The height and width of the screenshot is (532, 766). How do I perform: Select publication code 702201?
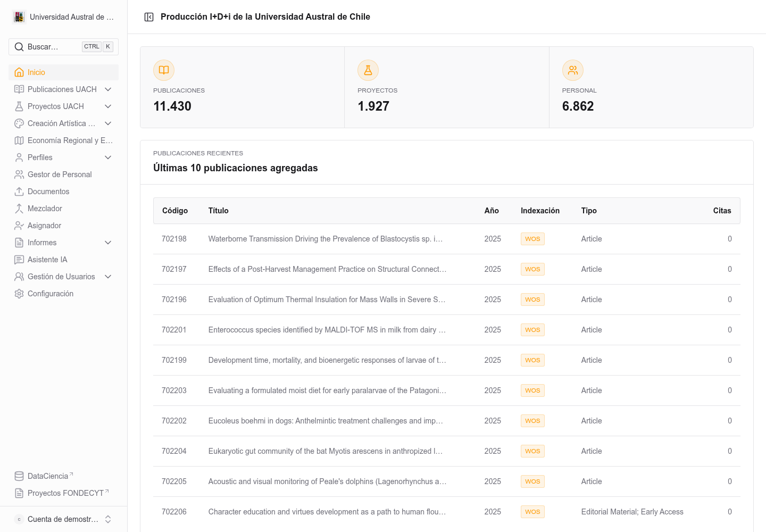click(x=174, y=330)
